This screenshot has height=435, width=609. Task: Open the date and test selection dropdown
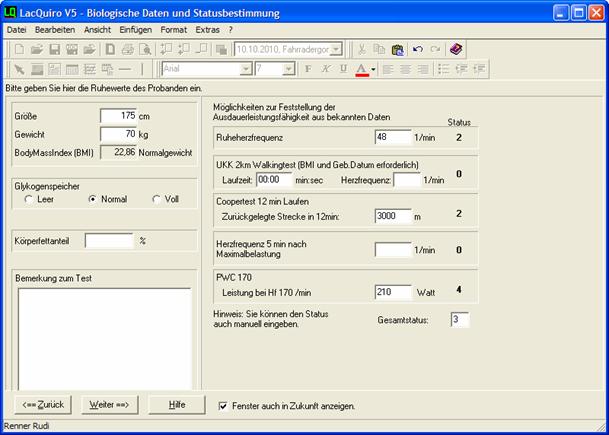[335, 49]
